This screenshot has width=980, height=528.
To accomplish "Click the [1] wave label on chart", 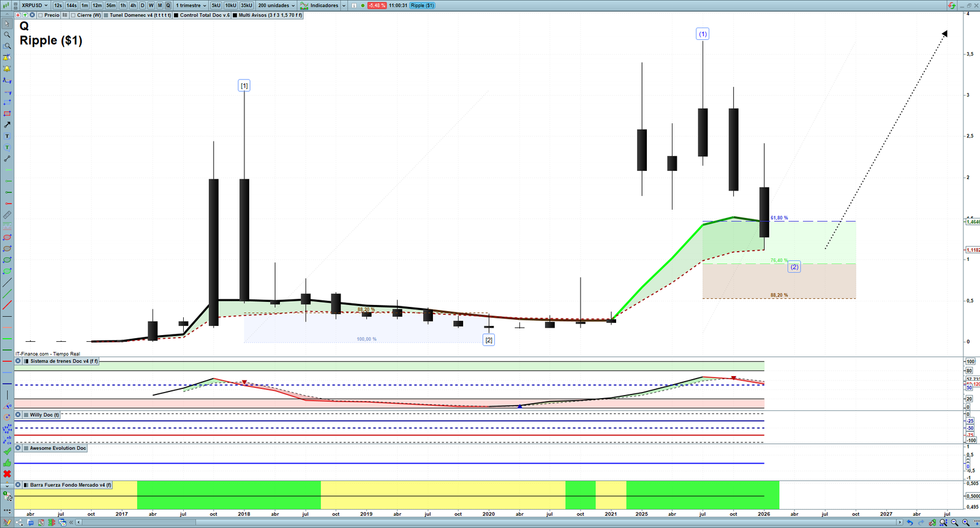I will point(244,86).
